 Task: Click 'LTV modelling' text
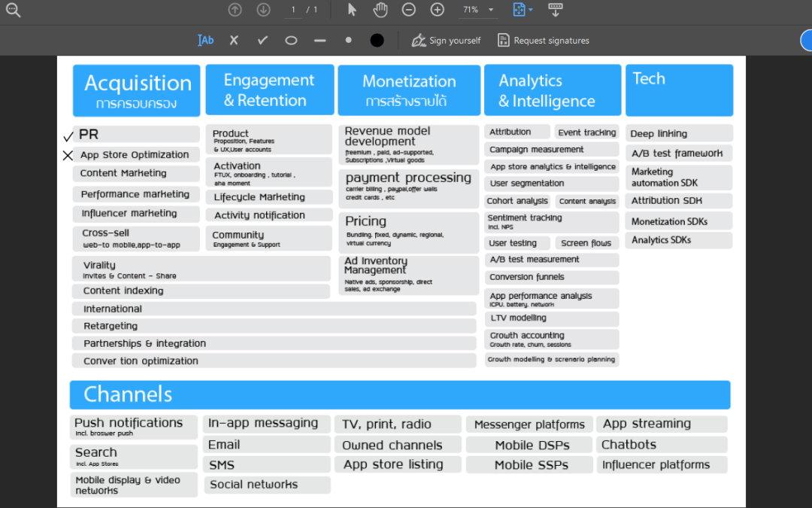coord(518,318)
